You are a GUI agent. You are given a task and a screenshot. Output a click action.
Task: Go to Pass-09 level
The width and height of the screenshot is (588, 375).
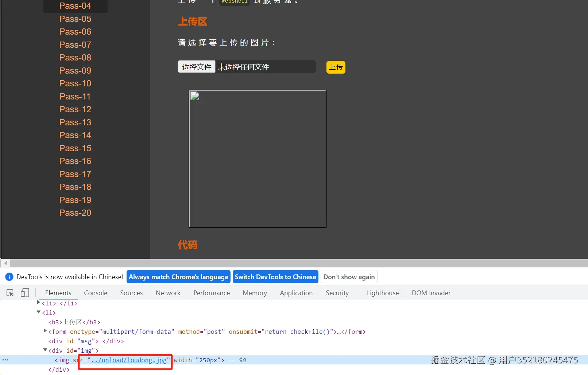(75, 71)
